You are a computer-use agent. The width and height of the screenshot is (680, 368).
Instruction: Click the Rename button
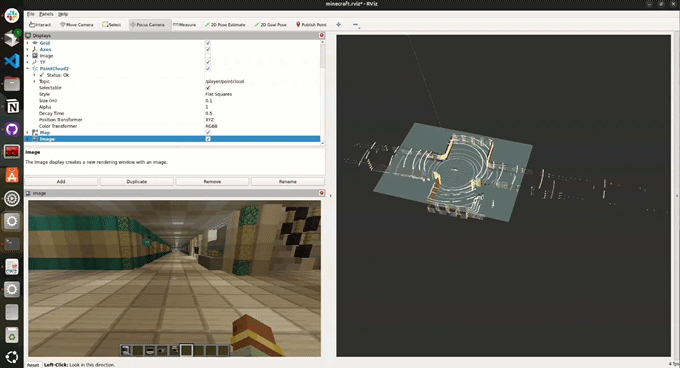pyautogui.click(x=288, y=182)
